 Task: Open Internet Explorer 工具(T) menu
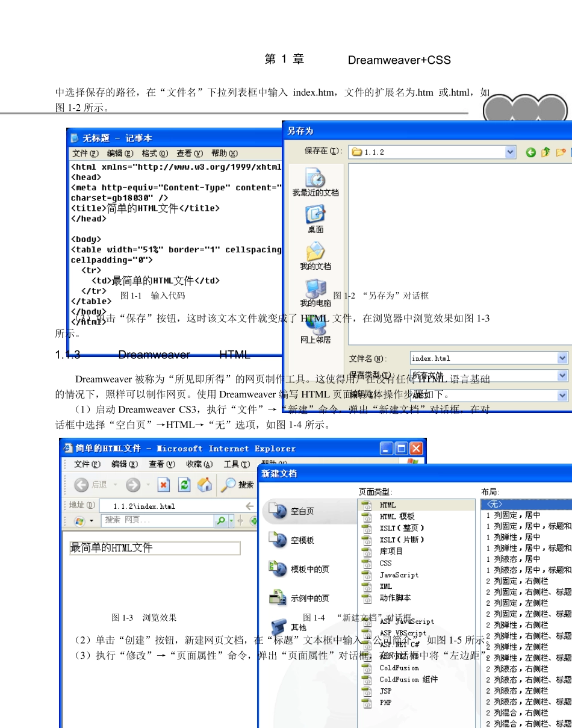[237, 464]
